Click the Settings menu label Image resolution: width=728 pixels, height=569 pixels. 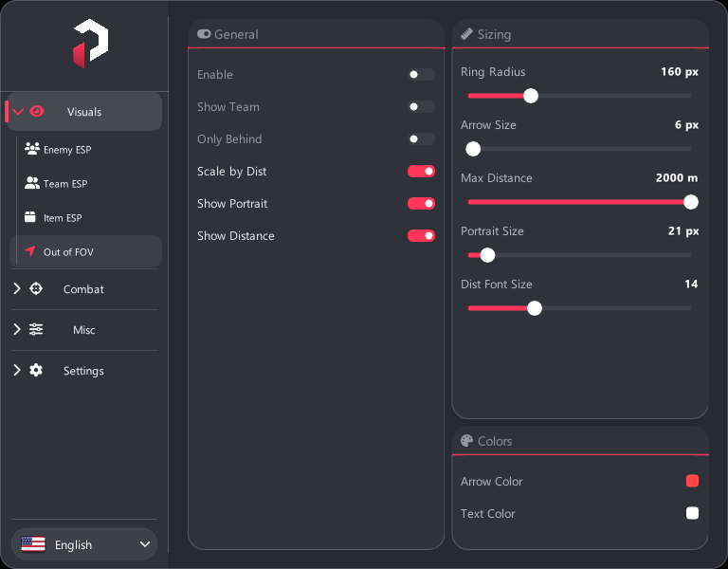pos(83,371)
